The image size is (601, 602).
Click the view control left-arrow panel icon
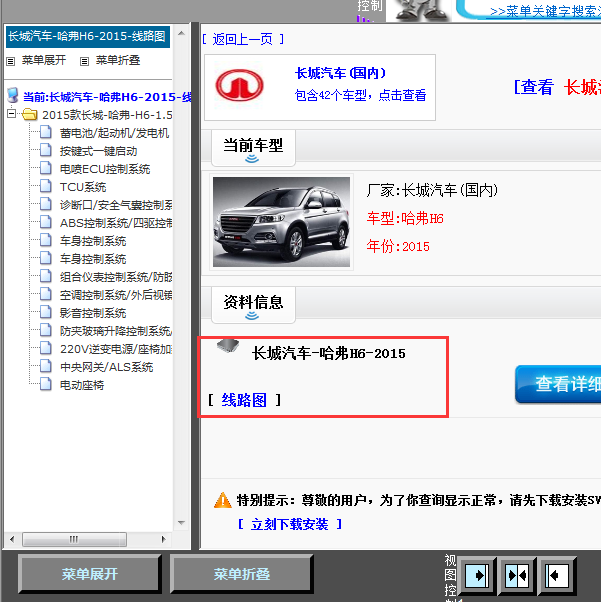pyautogui.click(x=557, y=576)
